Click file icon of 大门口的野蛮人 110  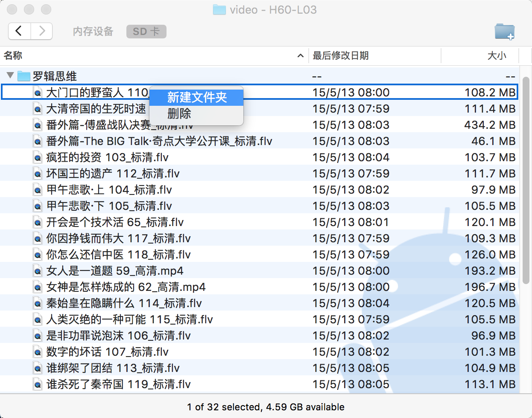click(38, 93)
